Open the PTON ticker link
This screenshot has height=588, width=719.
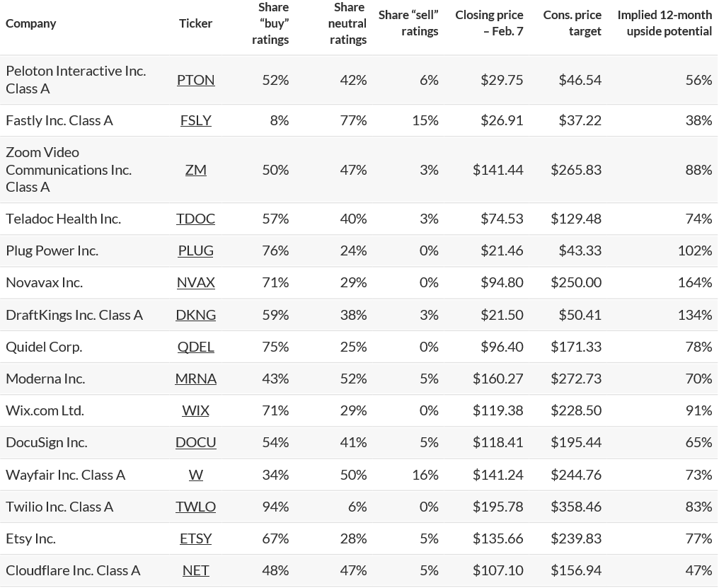pos(195,80)
